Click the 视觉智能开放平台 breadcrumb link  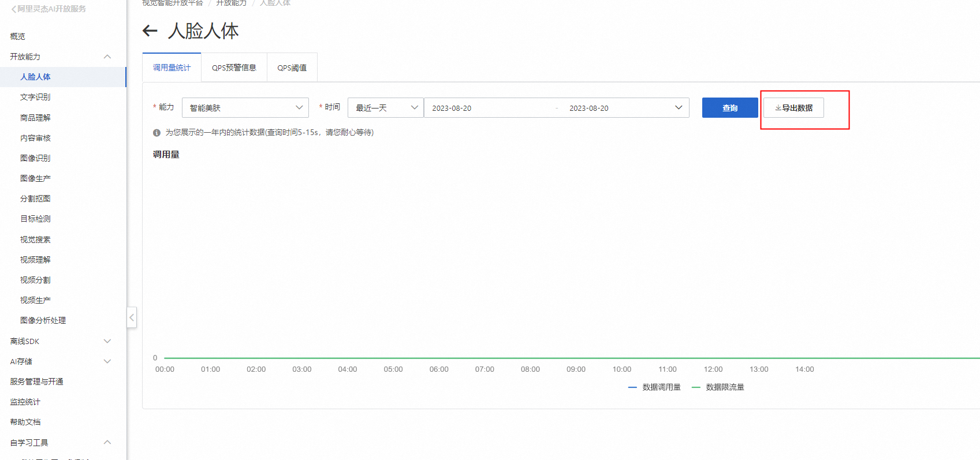point(173,3)
